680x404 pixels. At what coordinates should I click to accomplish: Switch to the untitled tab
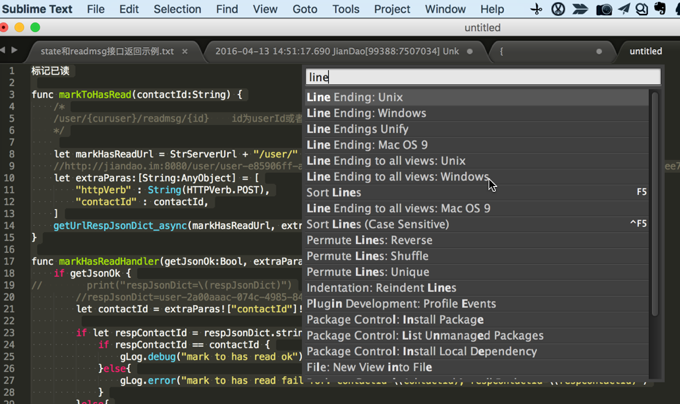645,51
